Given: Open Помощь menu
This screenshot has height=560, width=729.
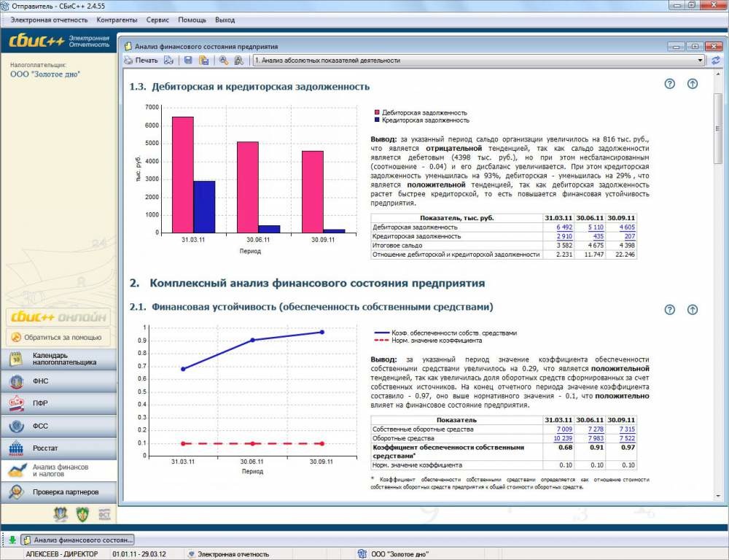Looking at the screenshot, I should (x=192, y=20).
